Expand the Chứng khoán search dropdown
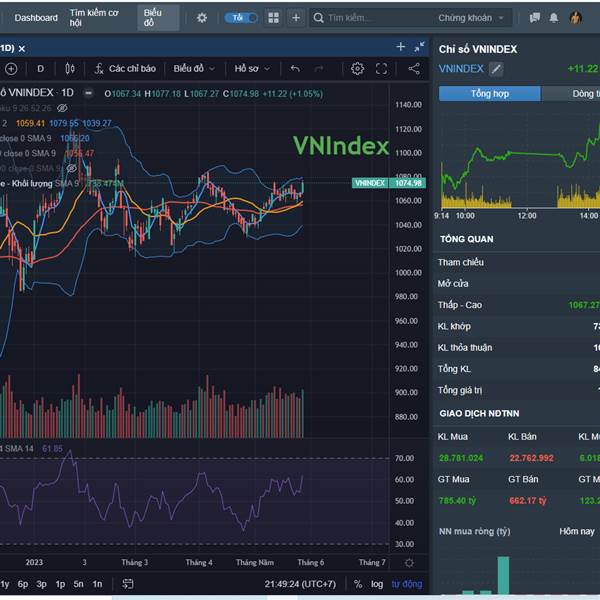 tap(471, 18)
